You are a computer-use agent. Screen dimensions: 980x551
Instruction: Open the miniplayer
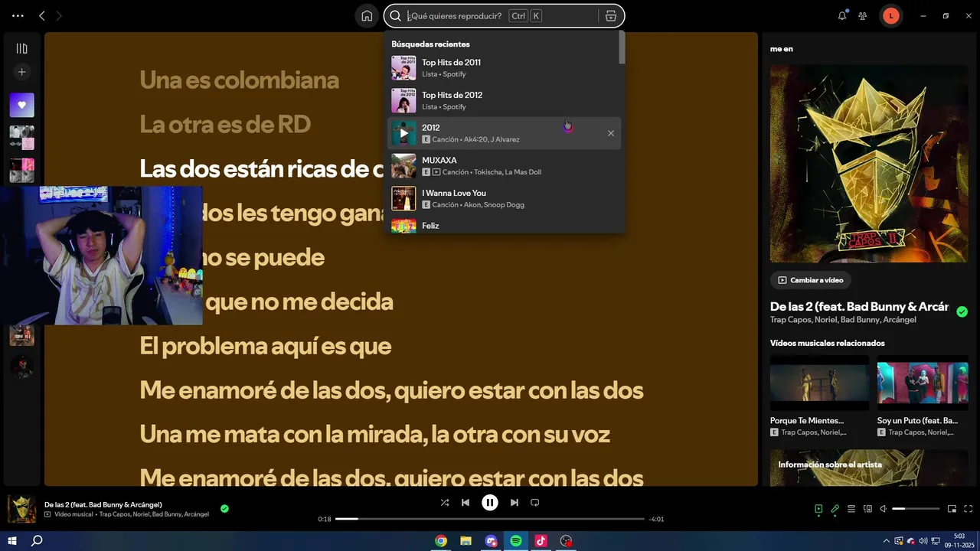[x=952, y=509]
